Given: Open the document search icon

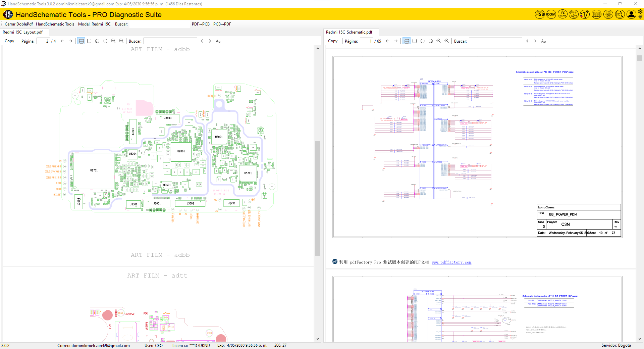Looking at the screenshot, I should (620, 14).
